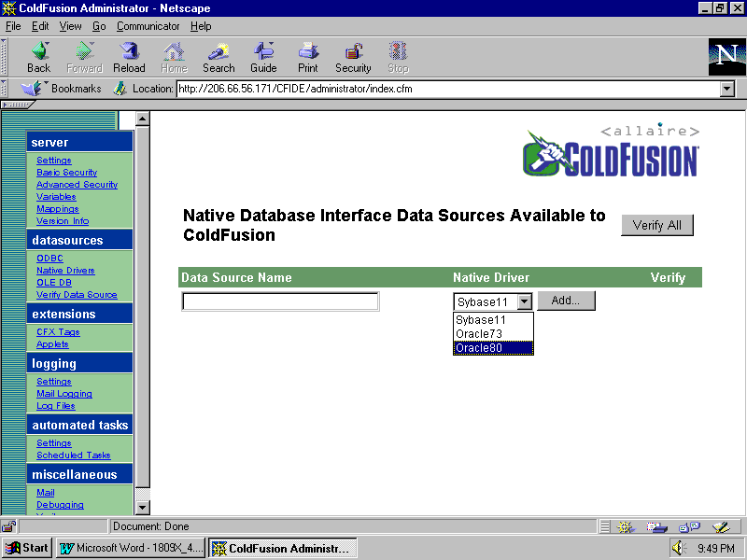The image size is (747, 560).
Task: Open the Variables link
Action: tap(56, 197)
